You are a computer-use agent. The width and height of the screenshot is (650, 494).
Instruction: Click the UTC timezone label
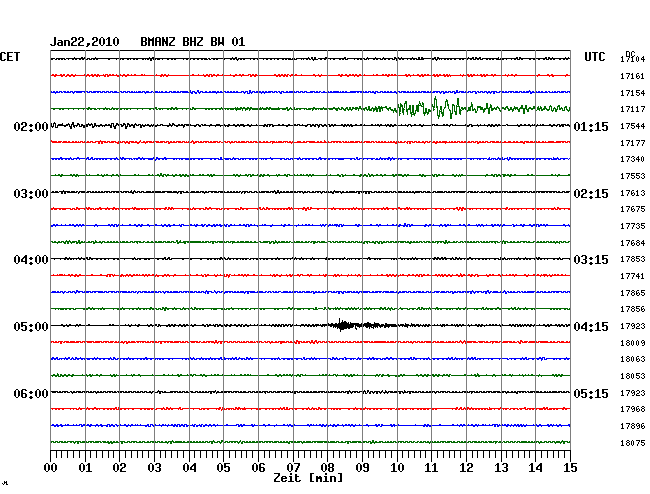point(595,57)
